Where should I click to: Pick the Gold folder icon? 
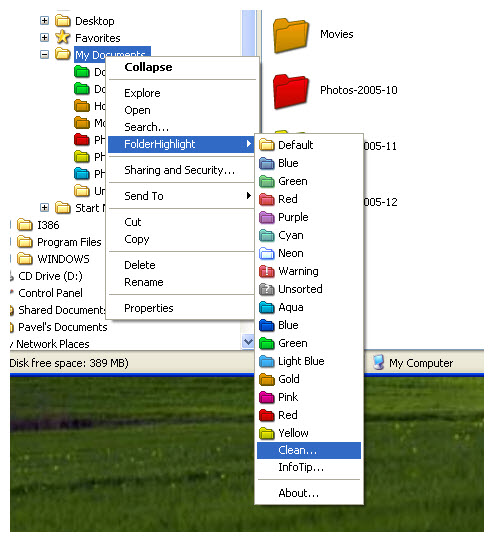[267, 379]
